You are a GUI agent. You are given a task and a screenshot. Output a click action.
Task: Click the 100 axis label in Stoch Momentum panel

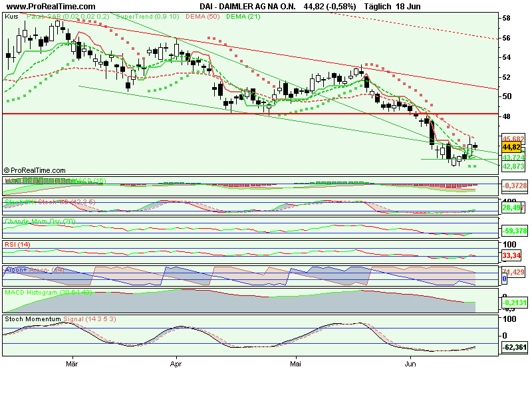pyautogui.click(x=509, y=319)
